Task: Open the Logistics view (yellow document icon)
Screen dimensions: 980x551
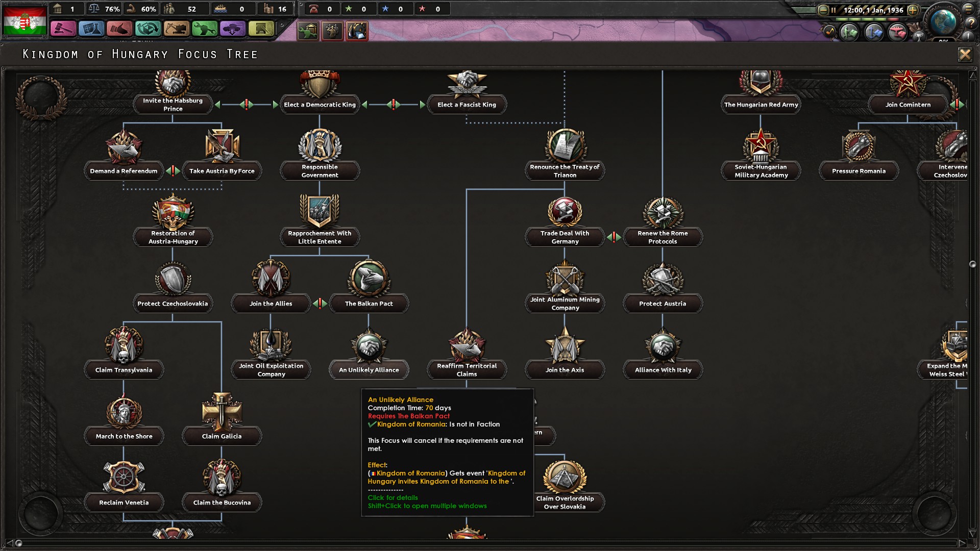Action: point(261,29)
